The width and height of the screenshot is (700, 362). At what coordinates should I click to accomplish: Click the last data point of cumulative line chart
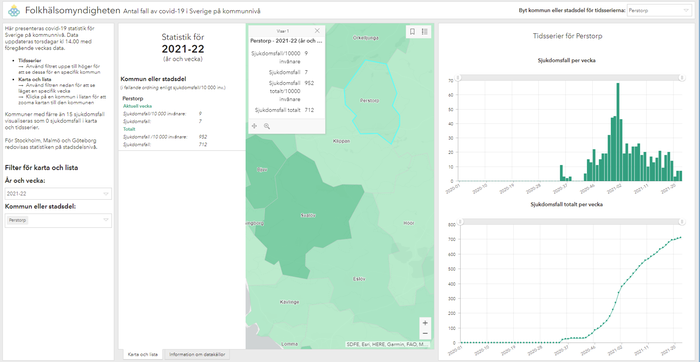pyautogui.click(x=680, y=237)
